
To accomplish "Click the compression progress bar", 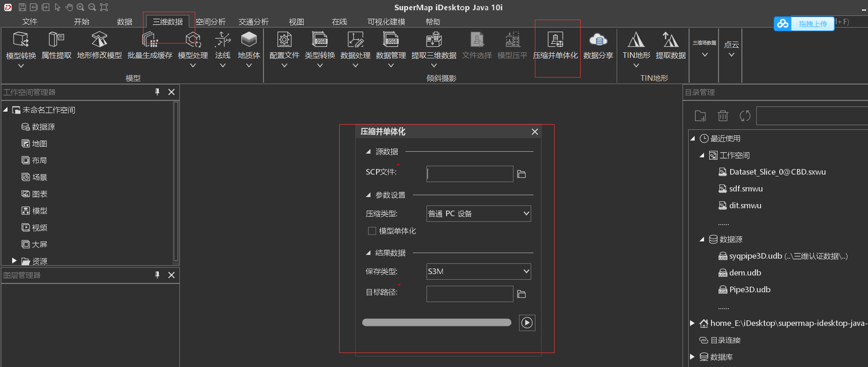I will [437, 322].
